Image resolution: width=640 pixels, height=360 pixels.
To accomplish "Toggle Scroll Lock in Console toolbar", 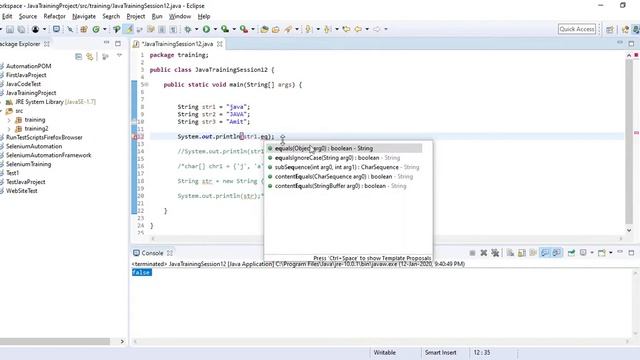I will 522,253.
